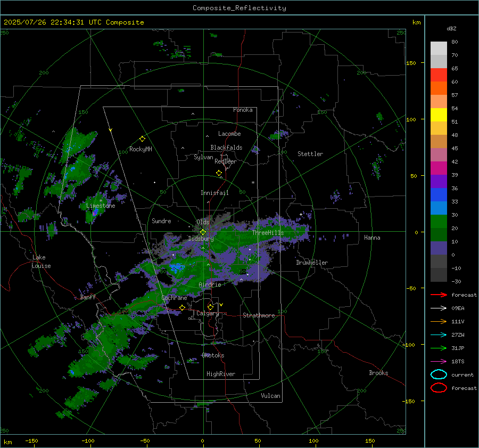
Task: Pick the red 65 dBZ color swatch
Action: coord(439,75)
